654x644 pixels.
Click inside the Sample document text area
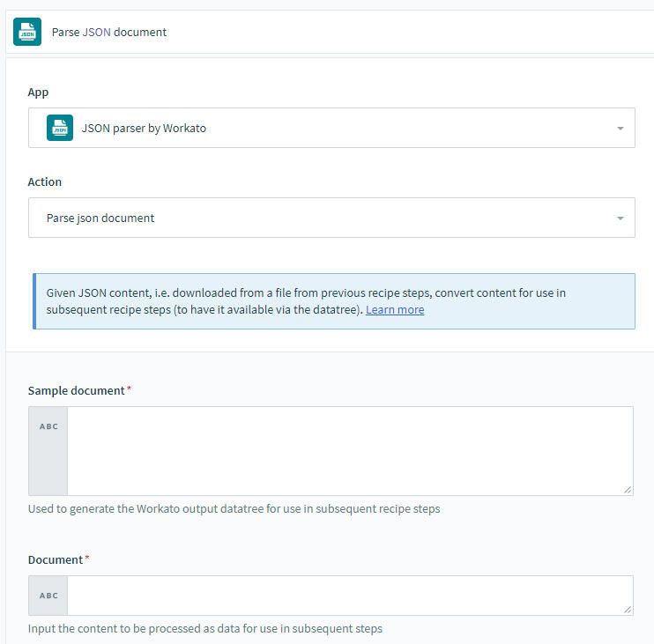click(x=350, y=451)
